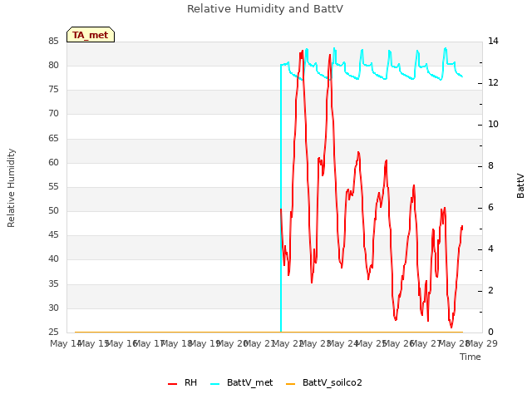Screen dimensions: 532x399
Task: Click the red RH legend color marker
Action: [x=172, y=384]
